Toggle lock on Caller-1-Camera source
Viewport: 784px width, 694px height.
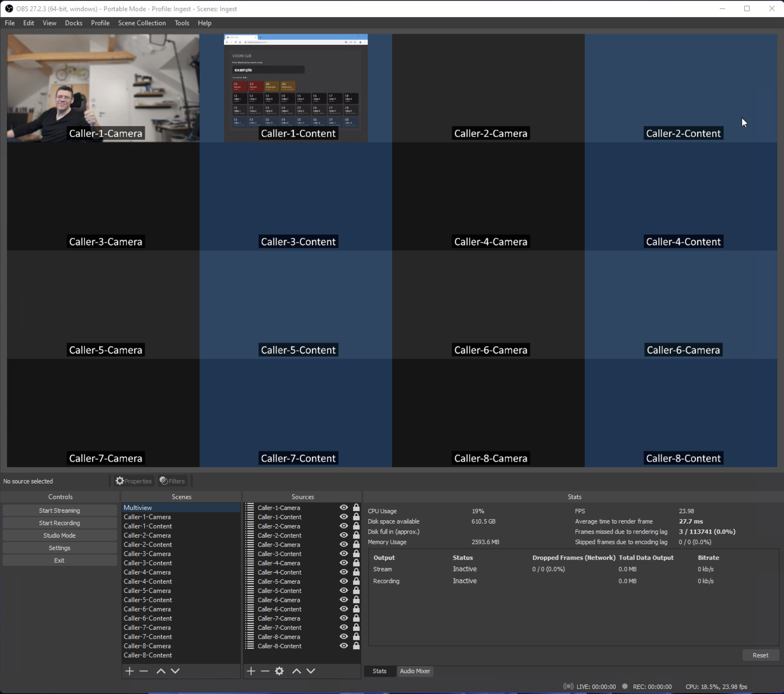356,507
